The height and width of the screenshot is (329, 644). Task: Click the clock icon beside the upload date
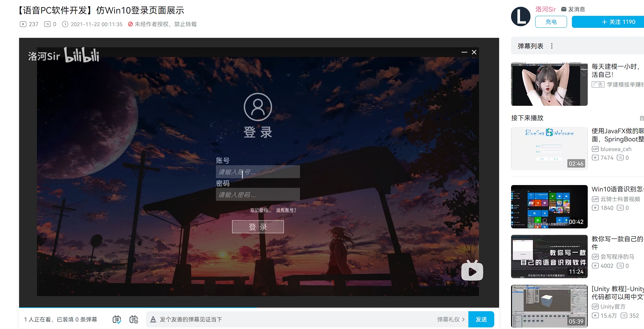tap(65, 24)
